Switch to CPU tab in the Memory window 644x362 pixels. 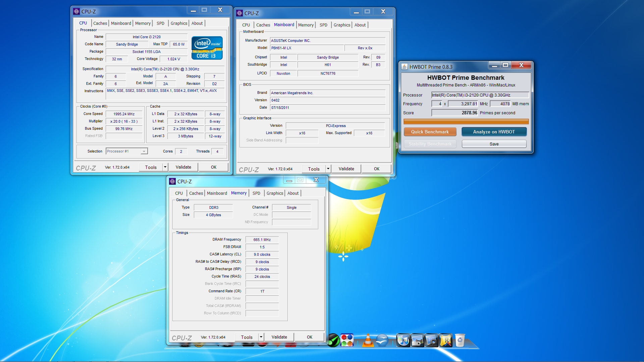click(x=179, y=193)
